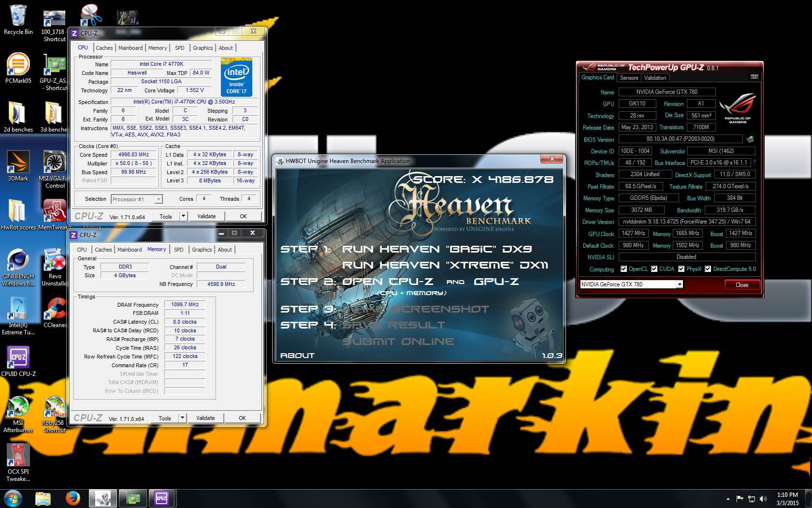The height and width of the screenshot is (508, 812).
Task: Toggle the OpenCL checkbox in GPU-Z
Action: click(624, 269)
